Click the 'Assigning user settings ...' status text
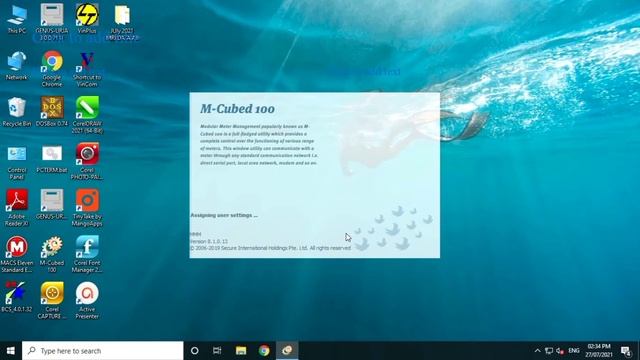This screenshot has height=360, width=640. (224, 215)
